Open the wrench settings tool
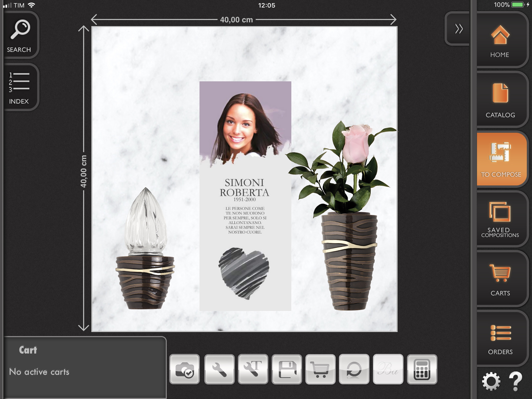The height and width of the screenshot is (399, 532). (x=219, y=369)
